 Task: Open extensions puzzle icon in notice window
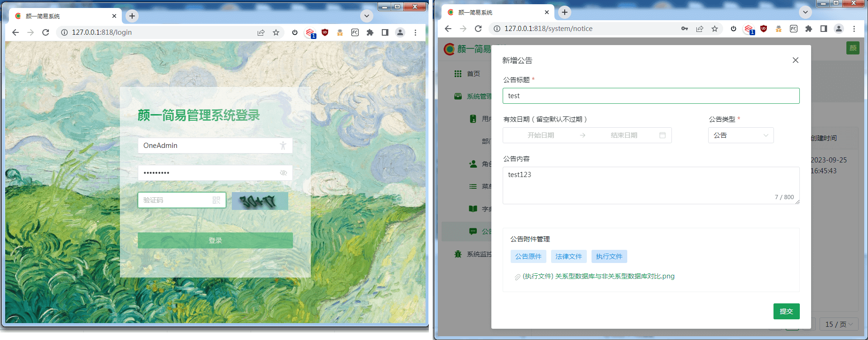pos(809,29)
